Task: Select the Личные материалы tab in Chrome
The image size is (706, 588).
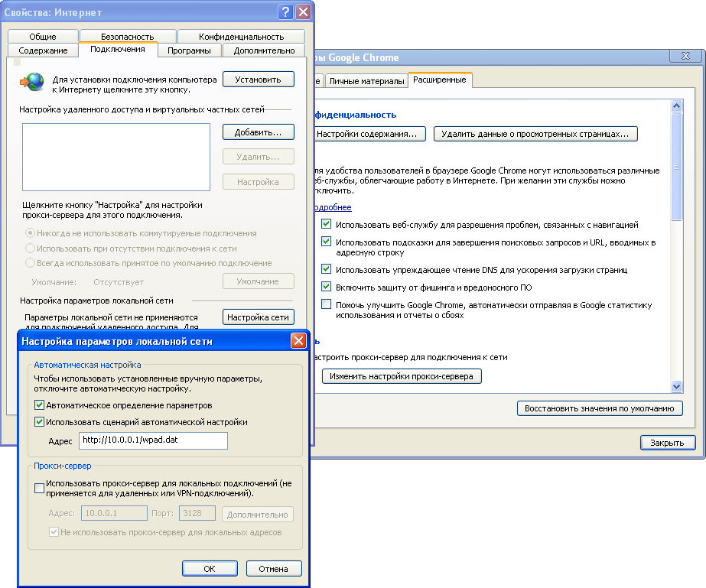Action: click(366, 80)
